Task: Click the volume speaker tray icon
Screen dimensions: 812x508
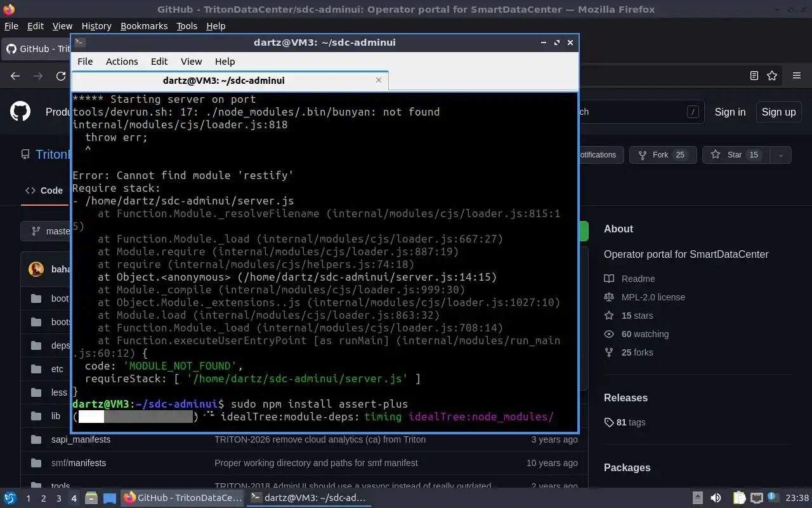Action: pyautogui.click(x=716, y=498)
